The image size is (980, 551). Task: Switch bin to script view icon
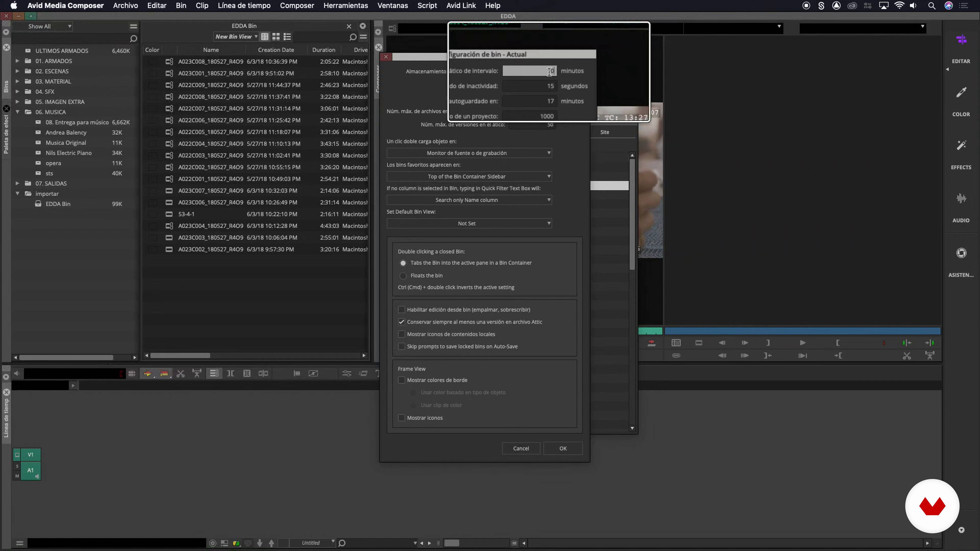287,37
